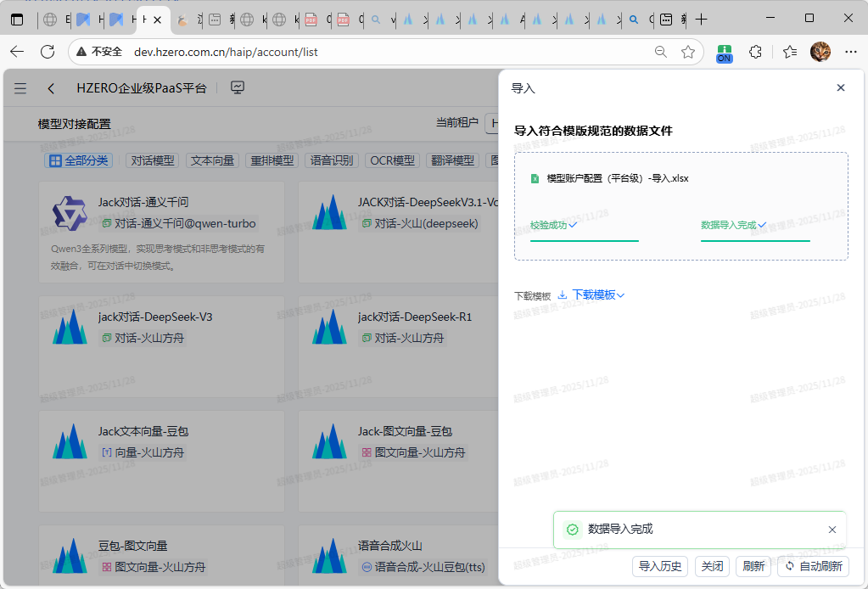The image size is (868, 589).
Task: Dismiss the data import complete notification
Action: 832,530
